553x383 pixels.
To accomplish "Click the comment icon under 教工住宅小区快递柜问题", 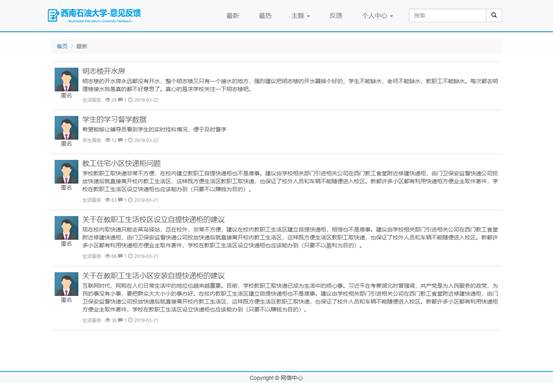I will pos(121,200).
